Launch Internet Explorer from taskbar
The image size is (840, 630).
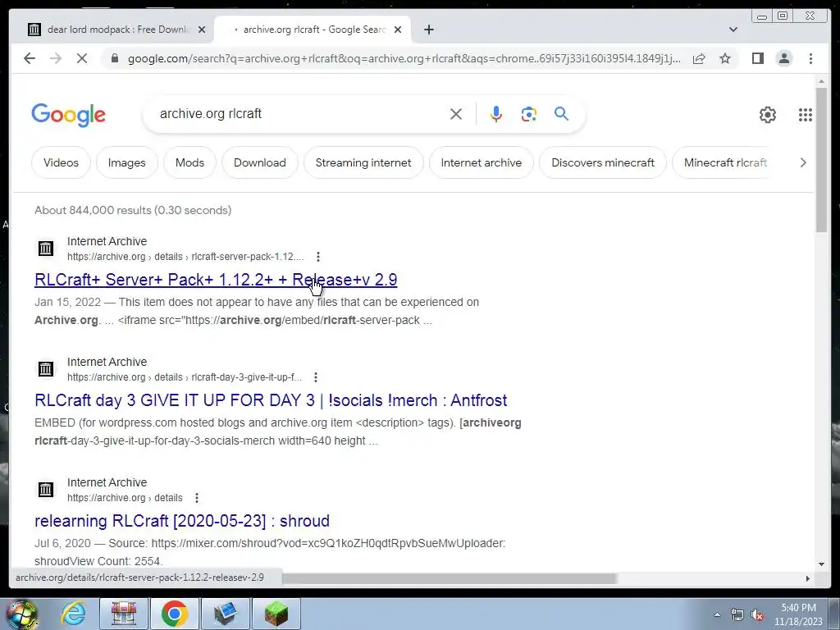click(73, 614)
